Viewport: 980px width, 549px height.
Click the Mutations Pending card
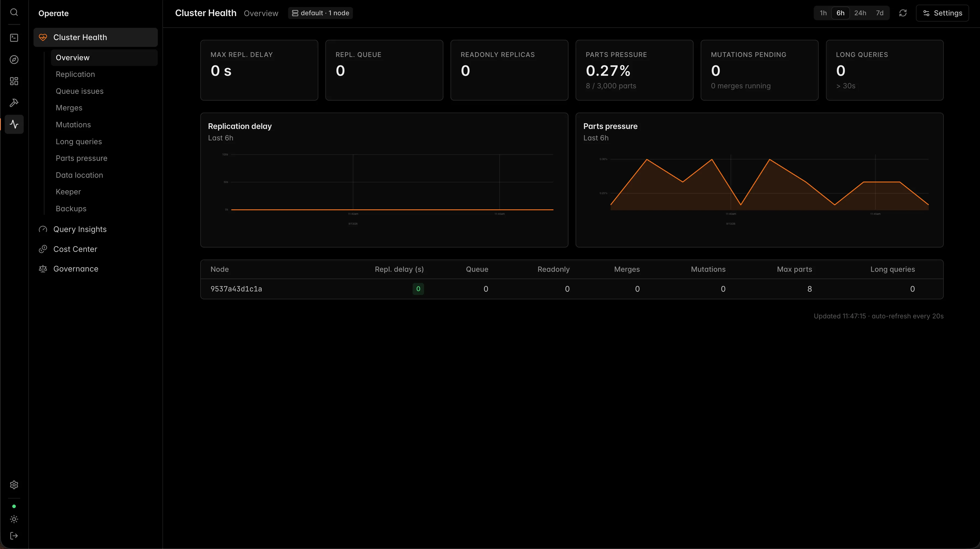759,70
